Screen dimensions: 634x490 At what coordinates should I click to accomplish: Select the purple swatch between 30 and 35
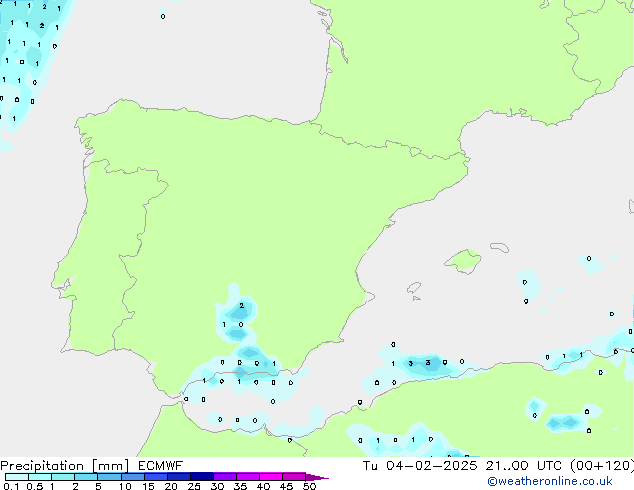225,477
